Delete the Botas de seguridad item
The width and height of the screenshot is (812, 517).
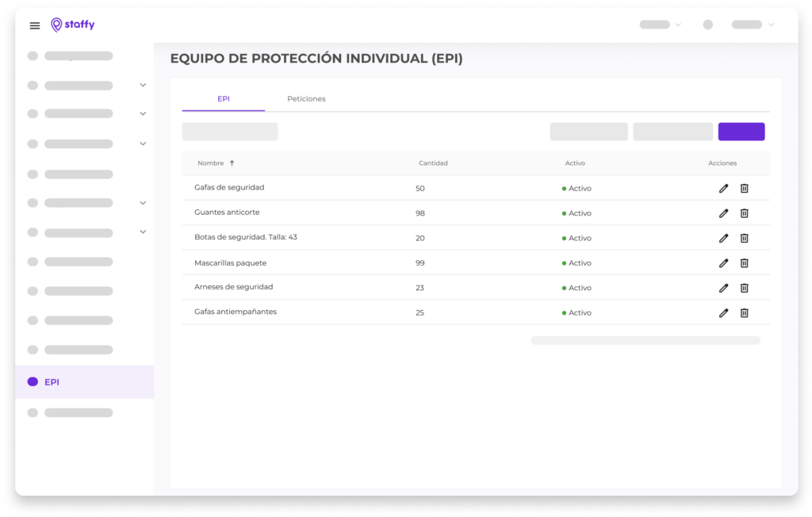744,238
